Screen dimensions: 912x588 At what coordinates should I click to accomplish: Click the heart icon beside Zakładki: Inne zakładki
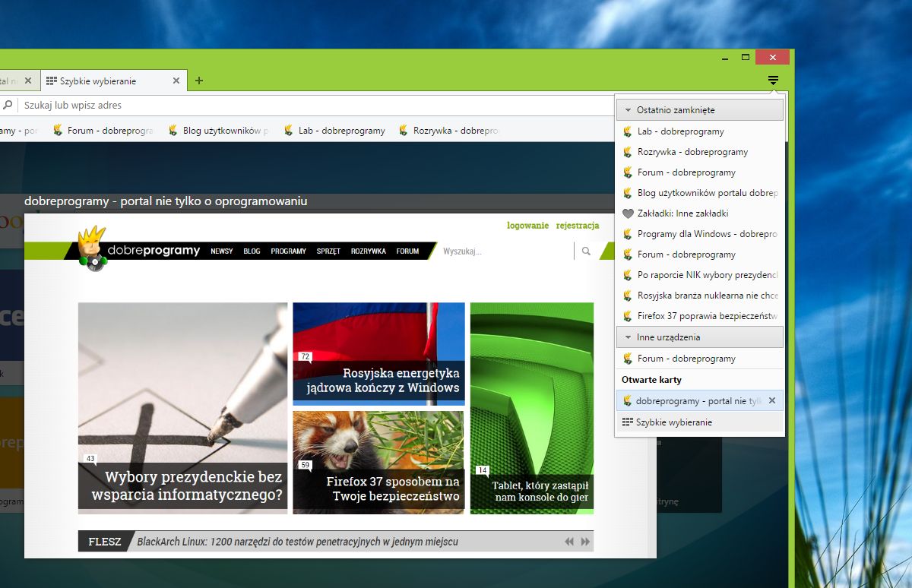(x=628, y=213)
